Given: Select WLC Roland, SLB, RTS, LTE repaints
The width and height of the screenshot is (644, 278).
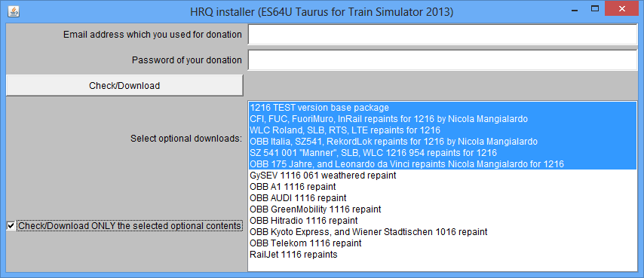Looking at the screenshot, I should click(x=443, y=130).
